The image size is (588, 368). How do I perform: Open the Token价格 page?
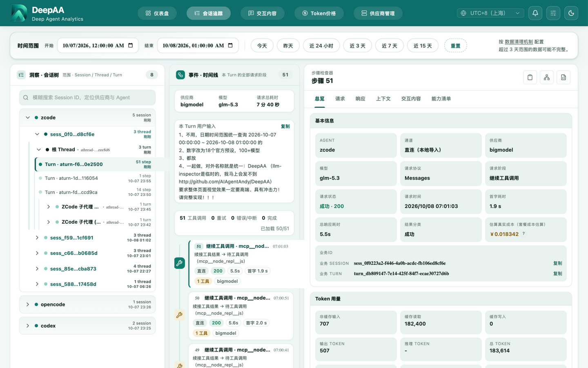click(319, 13)
